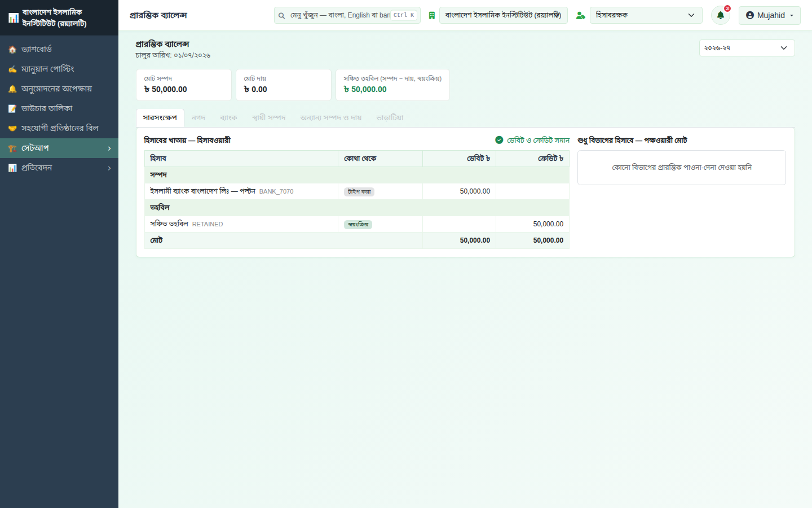Click the memo icon beside ভাউচার তালিকা
The image size is (812, 508).
pos(12,109)
